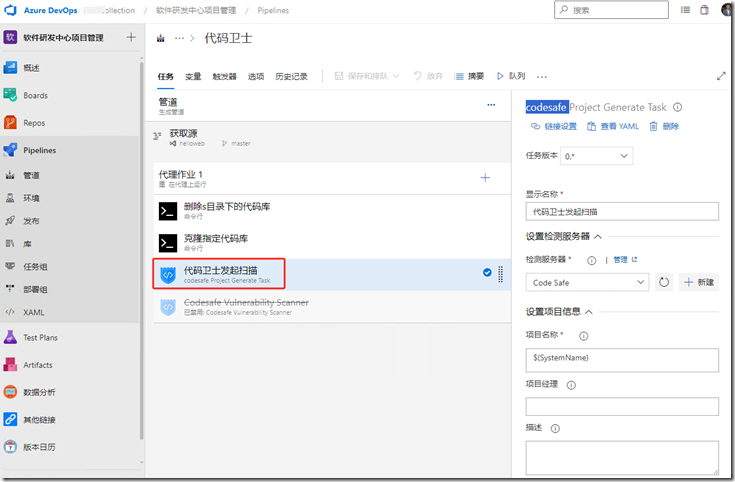Viewport: 735px width, 482px height.
Task: Show info icon beside 描述
Action: click(x=555, y=429)
